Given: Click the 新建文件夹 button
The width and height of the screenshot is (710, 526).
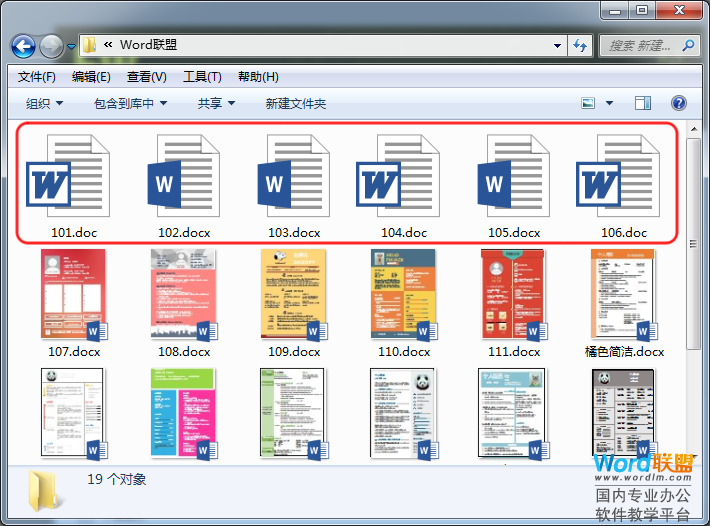Looking at the screenshot, I should (x=296, y=104).
